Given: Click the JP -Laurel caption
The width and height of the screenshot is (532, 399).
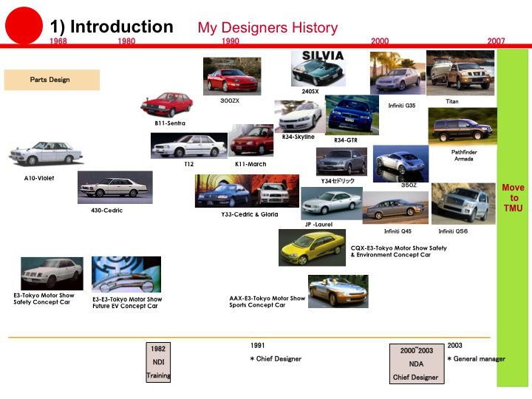Looking at the screenshot, I should (319, 225).
